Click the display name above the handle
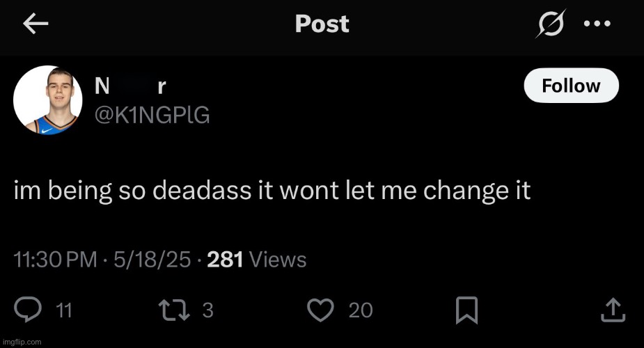 [x=130, y=86]
